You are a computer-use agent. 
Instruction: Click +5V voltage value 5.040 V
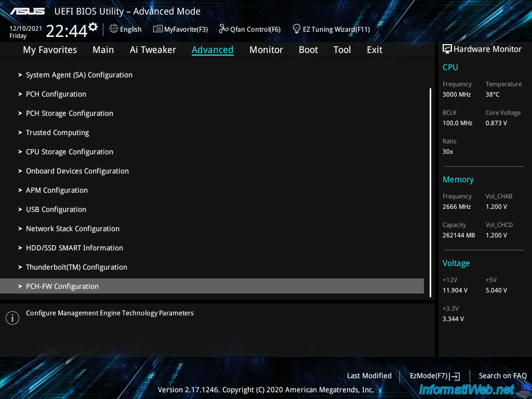click(x=496, y=290)
